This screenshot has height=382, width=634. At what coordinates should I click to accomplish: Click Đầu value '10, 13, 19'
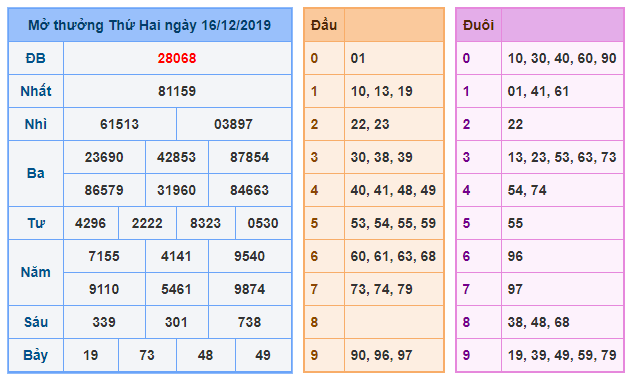pyautogui.click(x=382, y=91)
